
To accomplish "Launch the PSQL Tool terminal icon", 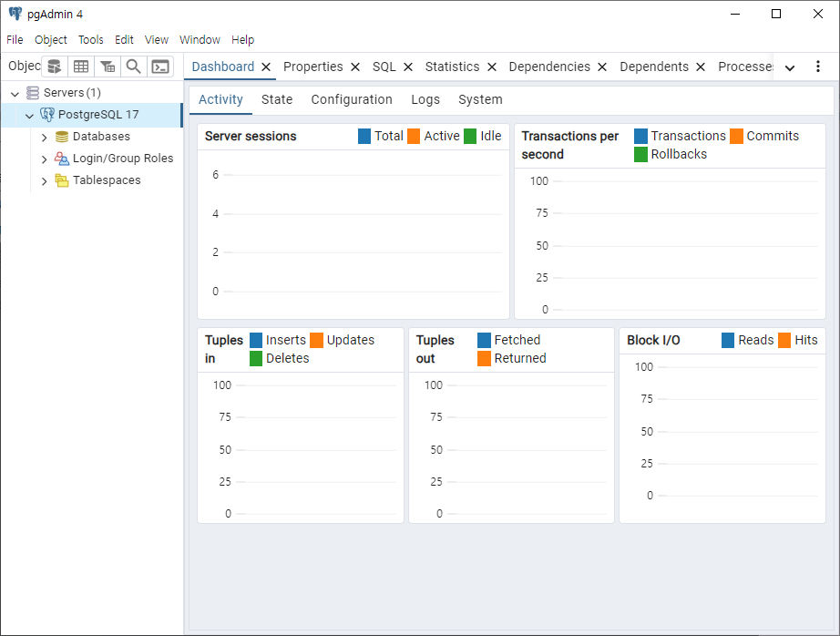I will coord(160,67).
